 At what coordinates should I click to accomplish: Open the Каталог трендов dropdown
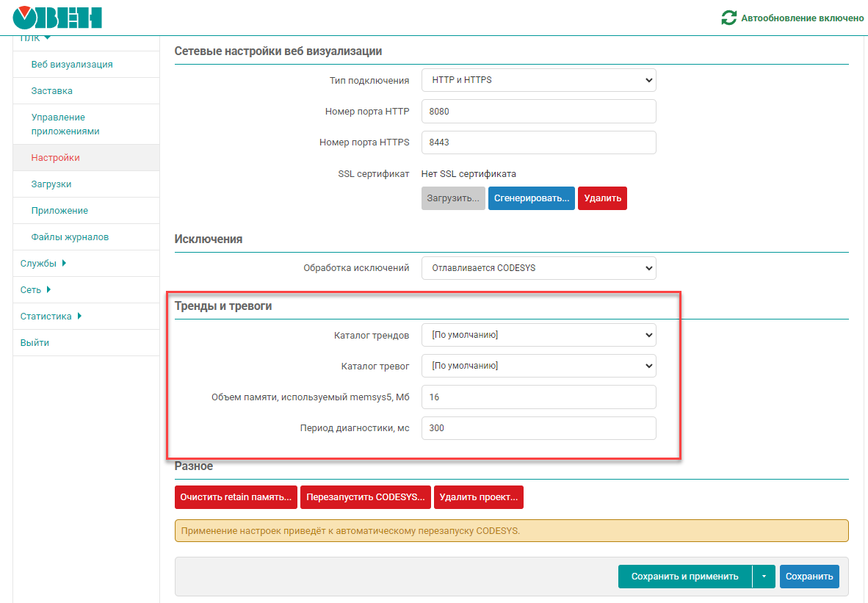[538, 335]
